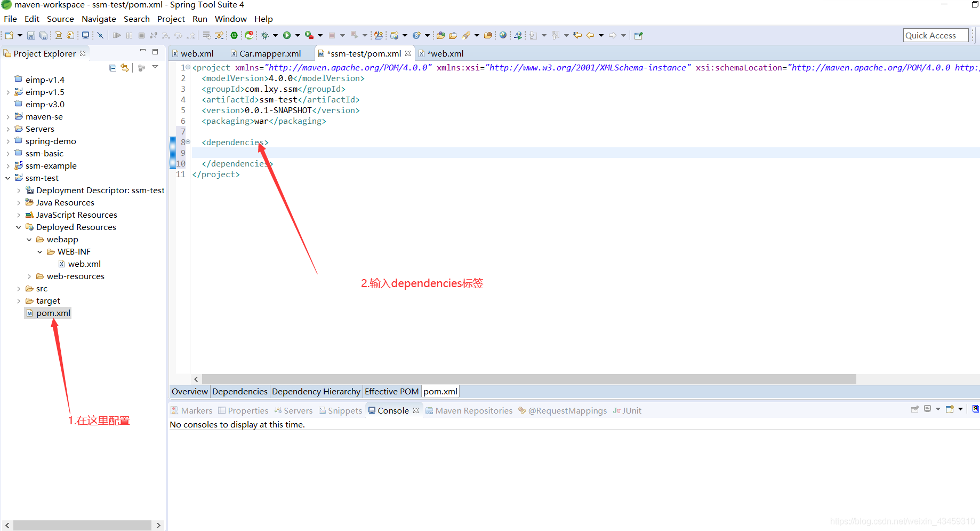Expand the spring-demo project node
Viewport: 980px width, 531px height.
(8, 141)
